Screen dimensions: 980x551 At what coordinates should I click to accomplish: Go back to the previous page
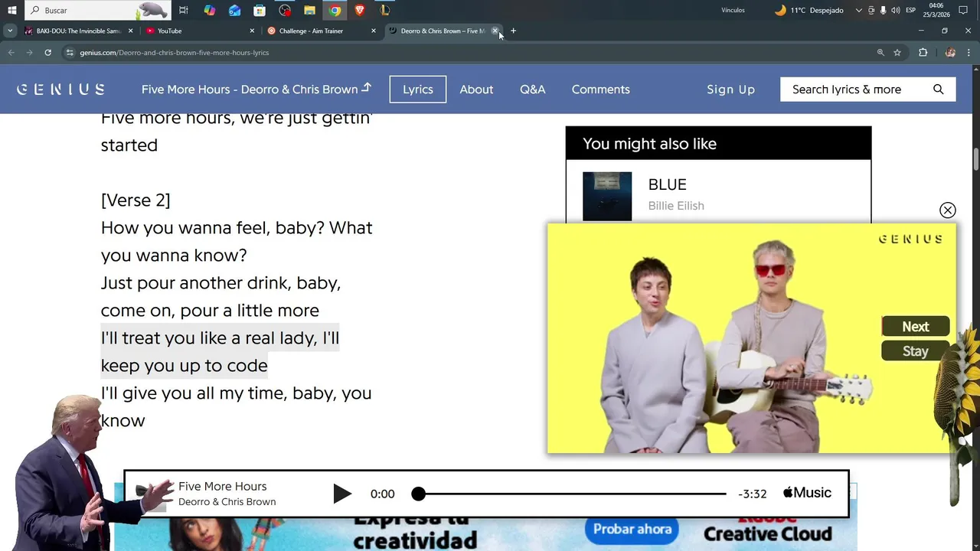11,52
